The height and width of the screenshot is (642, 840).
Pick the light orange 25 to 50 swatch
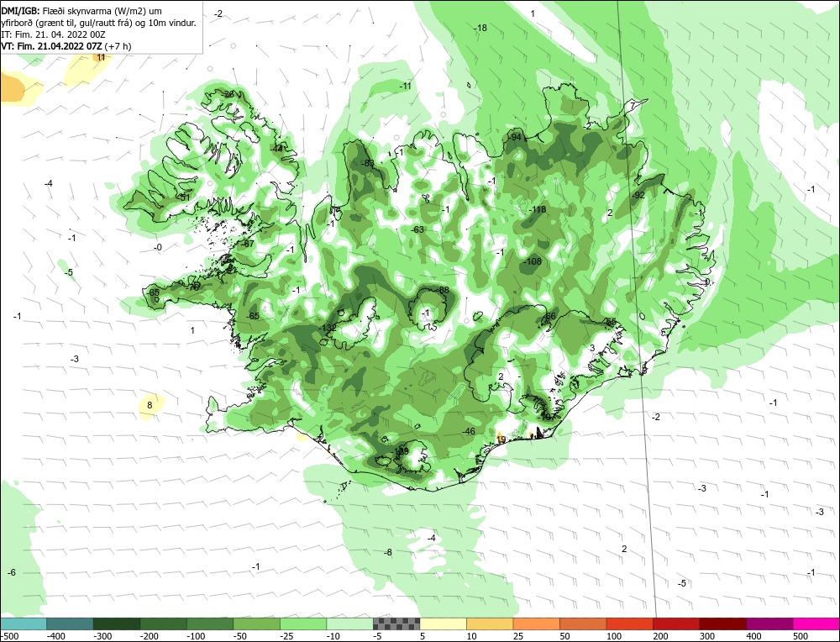click(x=536, y=624)
